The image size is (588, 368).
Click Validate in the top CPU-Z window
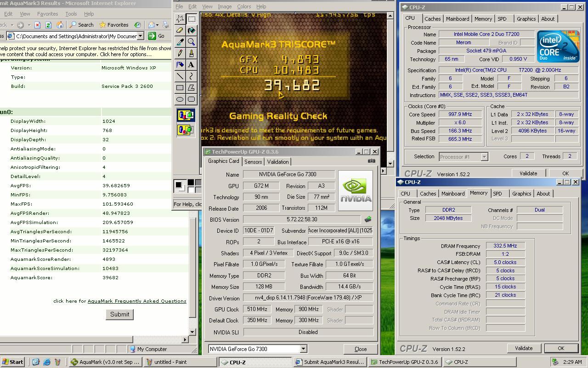(528, 173)
